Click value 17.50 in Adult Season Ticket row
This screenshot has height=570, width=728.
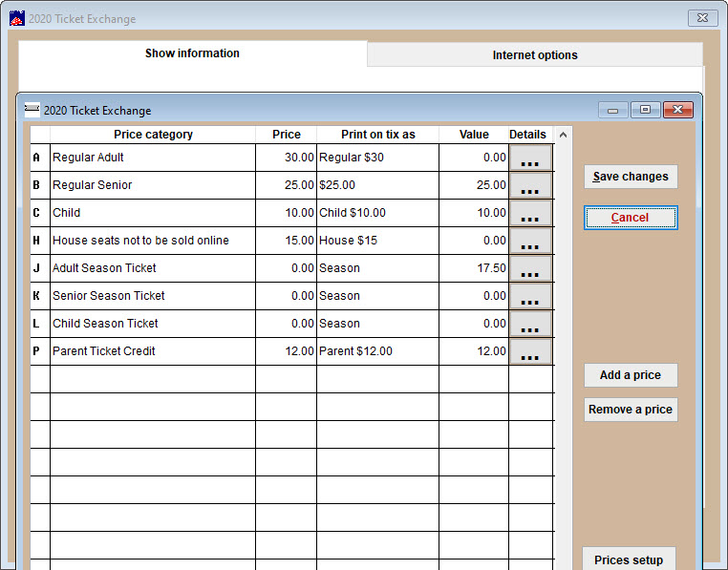click(474, 268)
